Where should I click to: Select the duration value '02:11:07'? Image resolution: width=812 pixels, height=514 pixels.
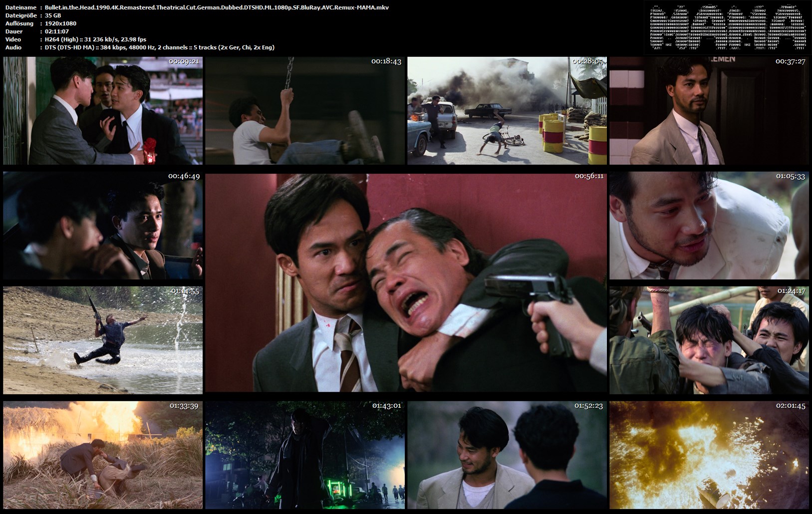pos(57,31)
